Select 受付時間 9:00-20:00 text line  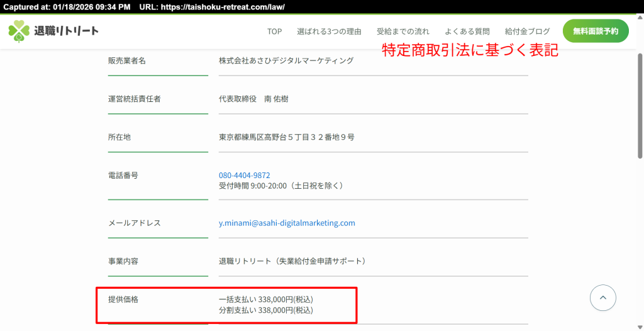pyautogui.click(x=281, y=186)
